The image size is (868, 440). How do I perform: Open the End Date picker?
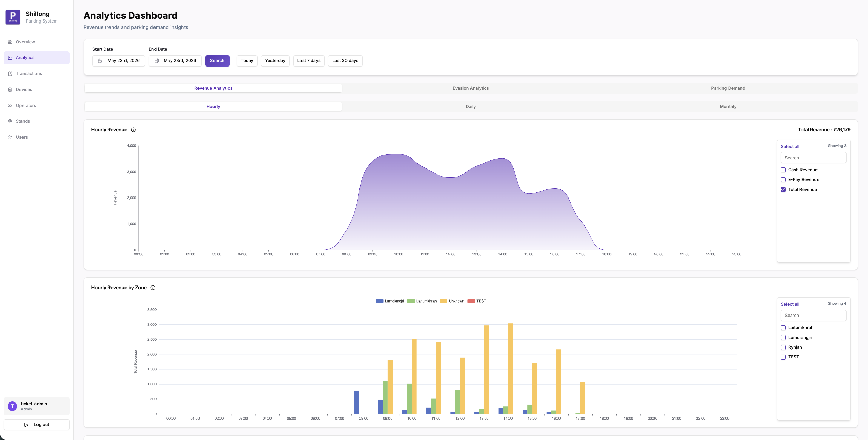pyautogui.click(x=175, y=61)
